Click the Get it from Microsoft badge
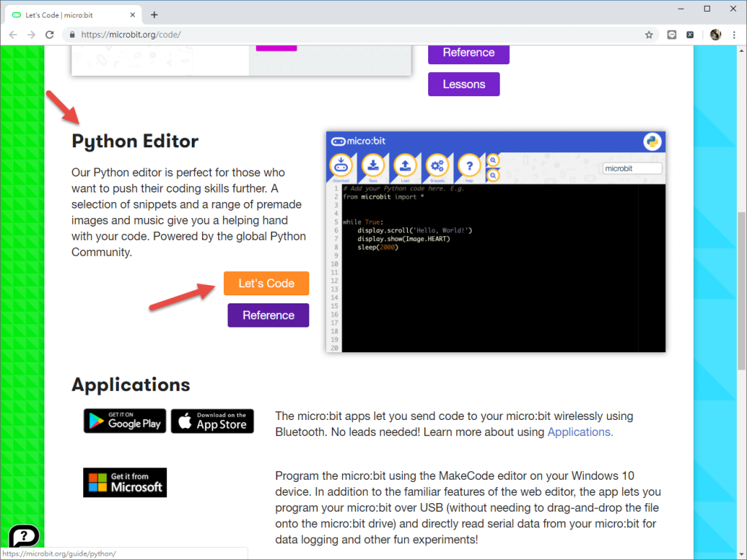Viewport: 747px width, 560px height. point(125,483)
